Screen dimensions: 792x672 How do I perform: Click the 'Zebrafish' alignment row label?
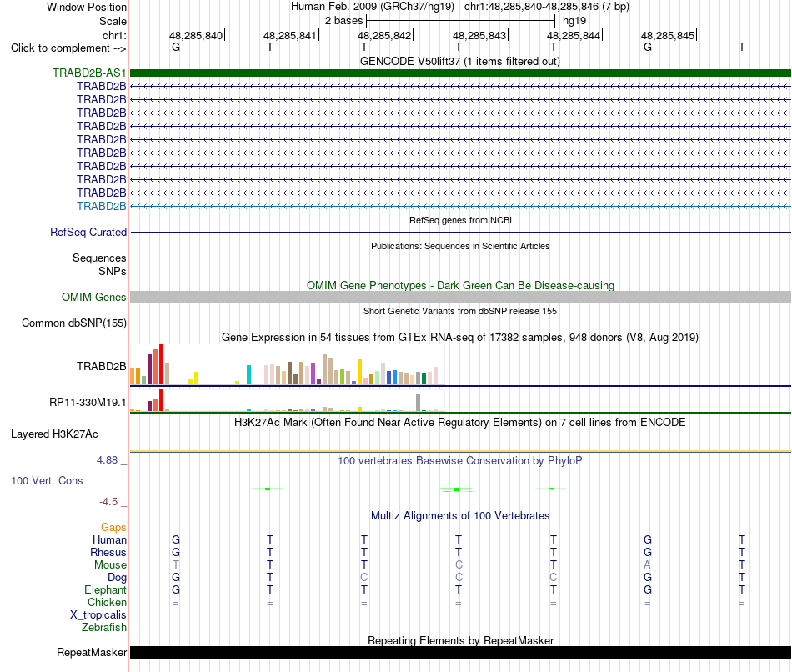(x=104, y=628)
